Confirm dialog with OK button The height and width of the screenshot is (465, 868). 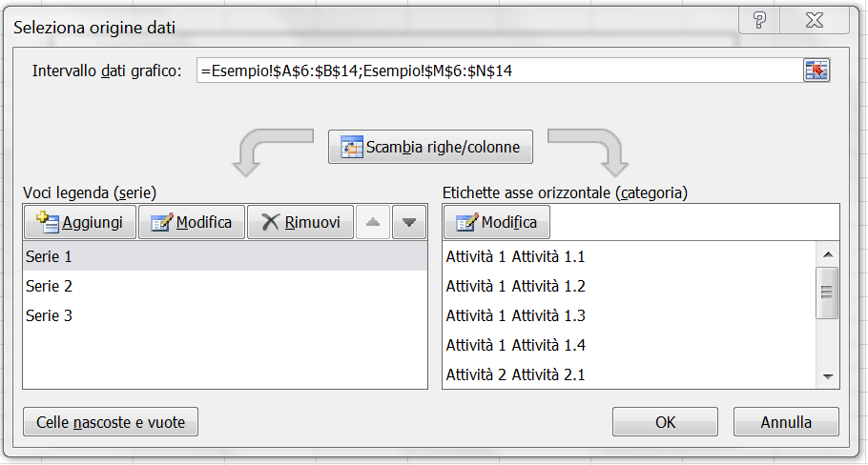point(665,422)
